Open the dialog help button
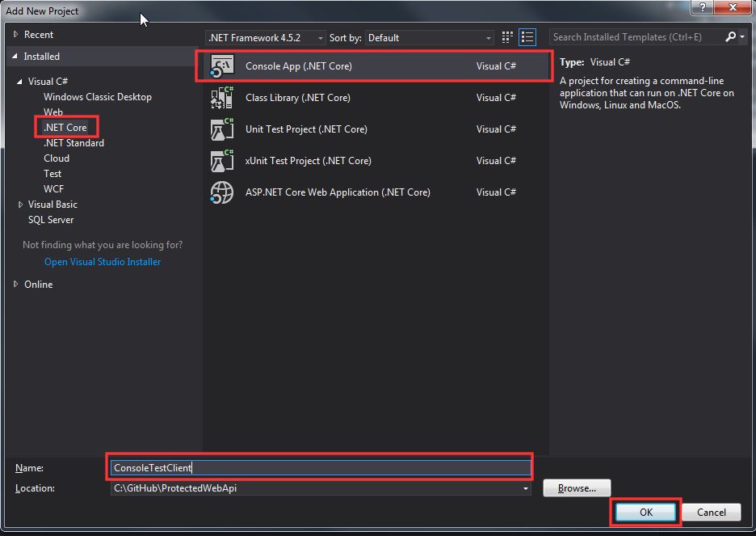756x536 pixels. tap(702, 7)
